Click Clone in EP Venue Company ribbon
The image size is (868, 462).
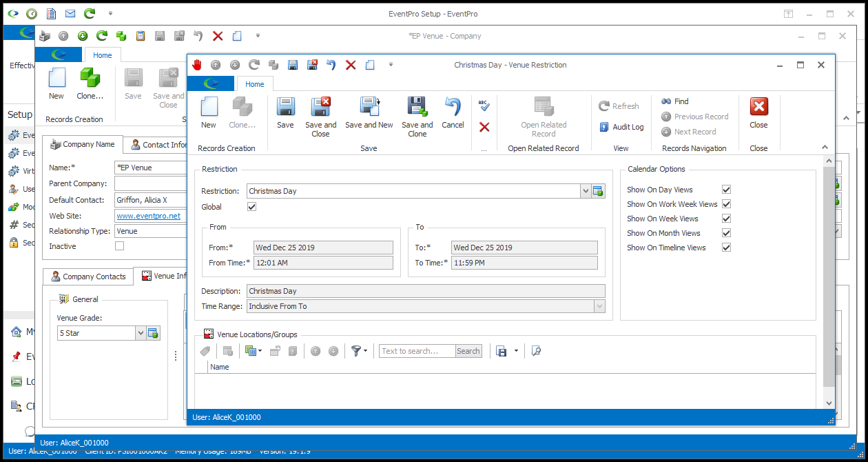(90, 83)
